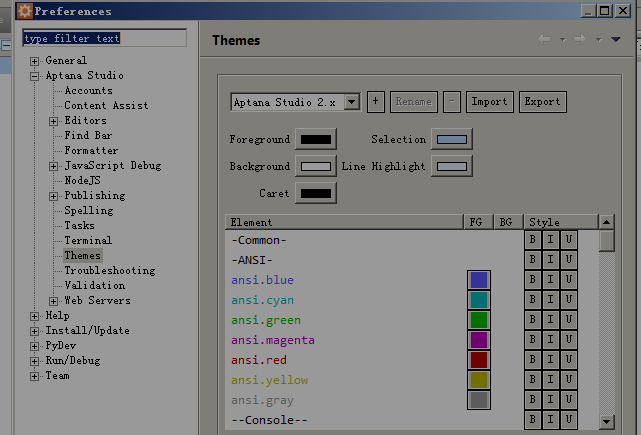Expand the Web Servers node

[53, 302]
